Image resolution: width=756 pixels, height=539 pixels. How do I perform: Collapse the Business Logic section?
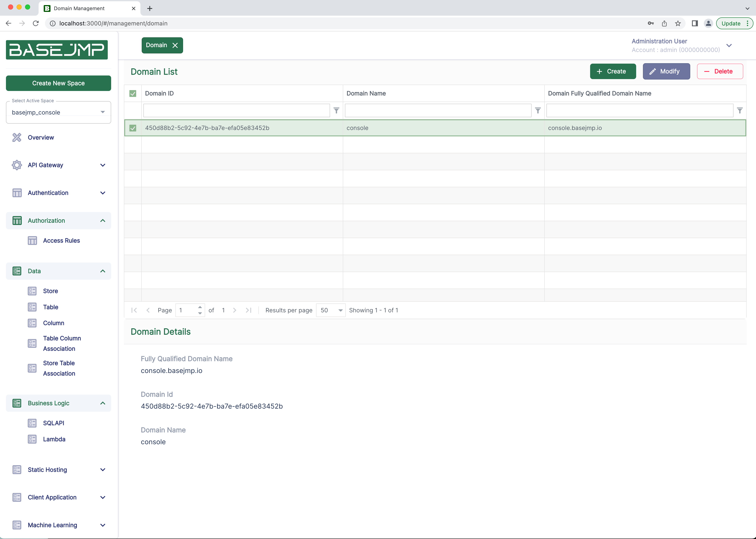click(103, 403)
